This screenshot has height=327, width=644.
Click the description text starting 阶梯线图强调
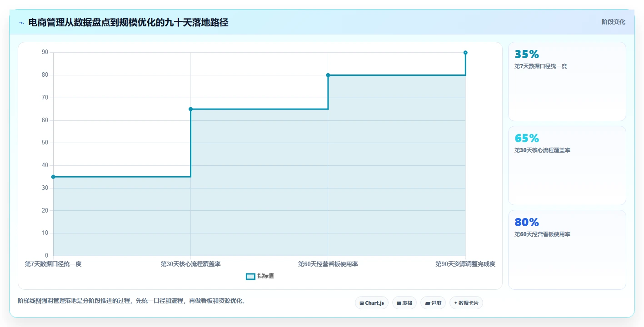131,301
